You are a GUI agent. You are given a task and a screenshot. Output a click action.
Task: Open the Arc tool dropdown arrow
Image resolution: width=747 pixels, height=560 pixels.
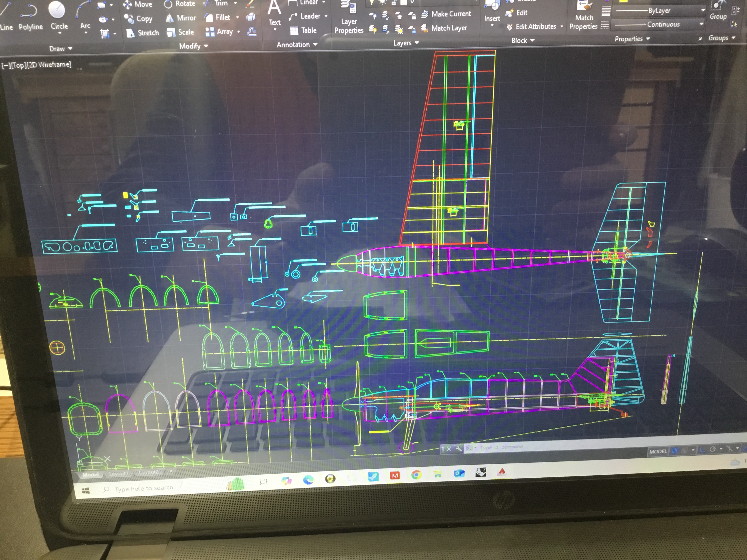click(x=86, y=33)
